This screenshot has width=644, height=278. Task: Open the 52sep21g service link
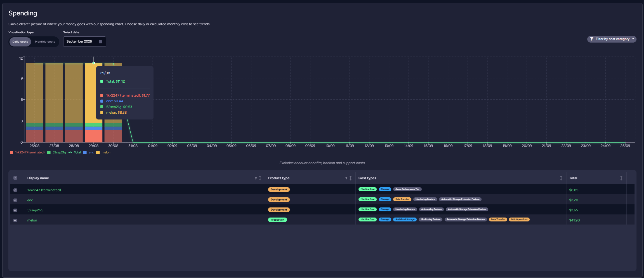tap(35, 210)
